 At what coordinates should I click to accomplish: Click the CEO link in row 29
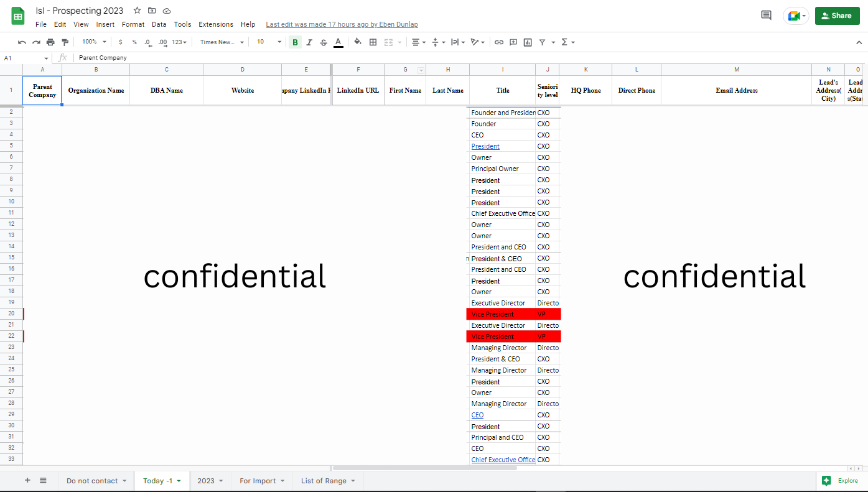(477, 415)
